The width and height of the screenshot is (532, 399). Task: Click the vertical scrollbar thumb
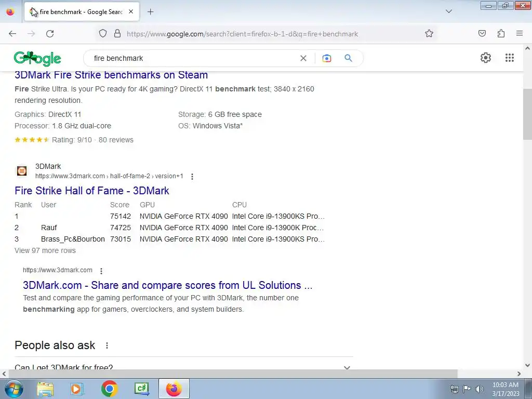coord(527,114)
